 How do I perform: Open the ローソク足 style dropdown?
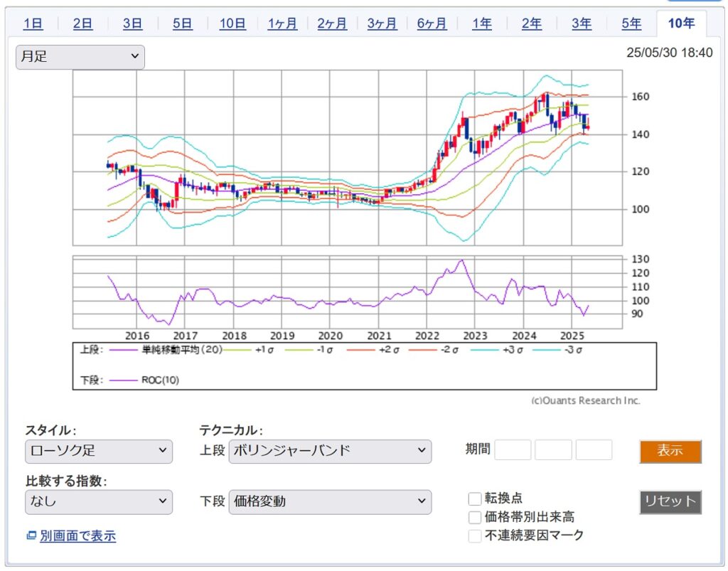(99, 451)
